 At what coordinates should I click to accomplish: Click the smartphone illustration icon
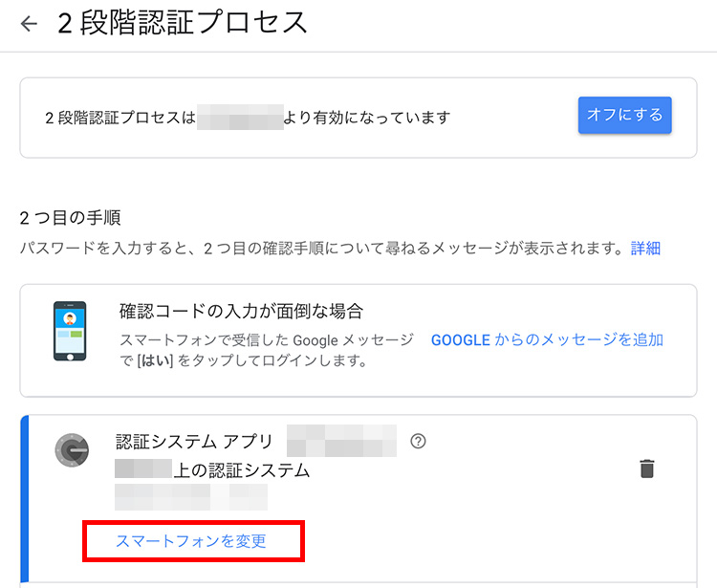[x=70, y=331]
